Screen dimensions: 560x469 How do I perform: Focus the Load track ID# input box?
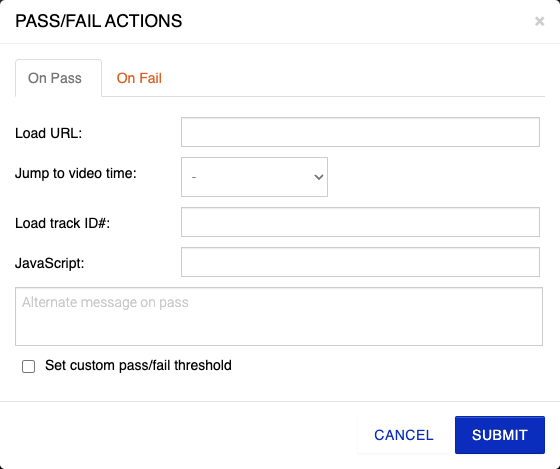coord(360,222)
